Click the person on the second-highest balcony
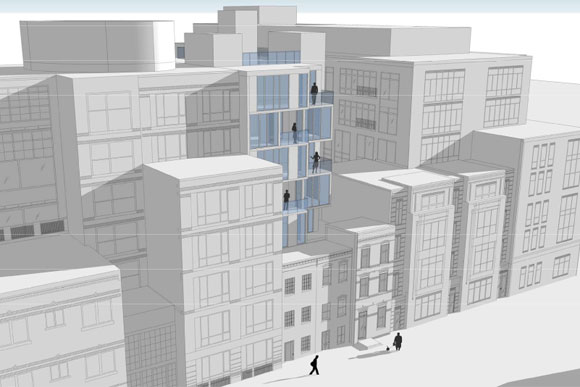 coord(294,133)
